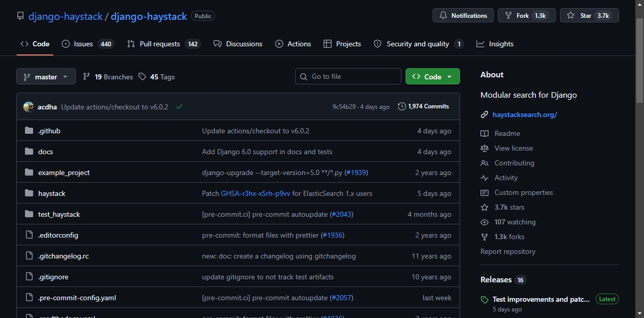The height and width of the screenshot is (318, 644).
Task: Open pull request #1939 link
Action: [356, 172]
